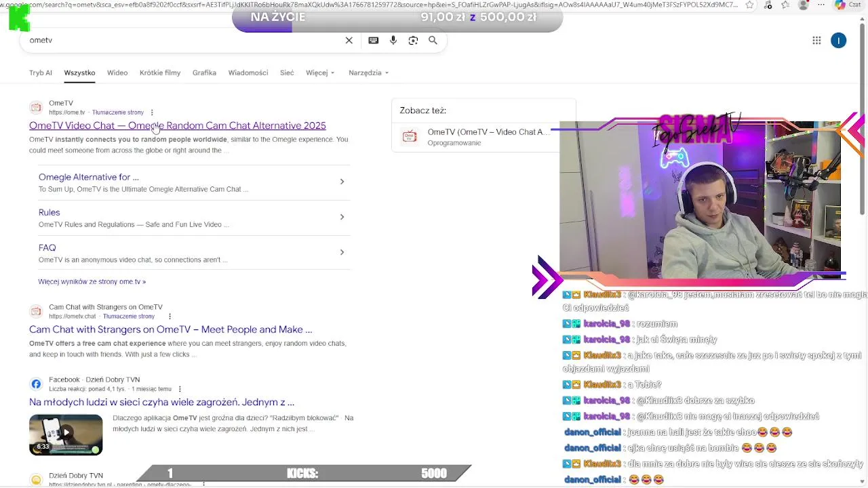Click the Facebook favicon of Dzień Dobry TVN result
Screen dimensions: 868x488
pyautogui.click(x=36, y=384)
